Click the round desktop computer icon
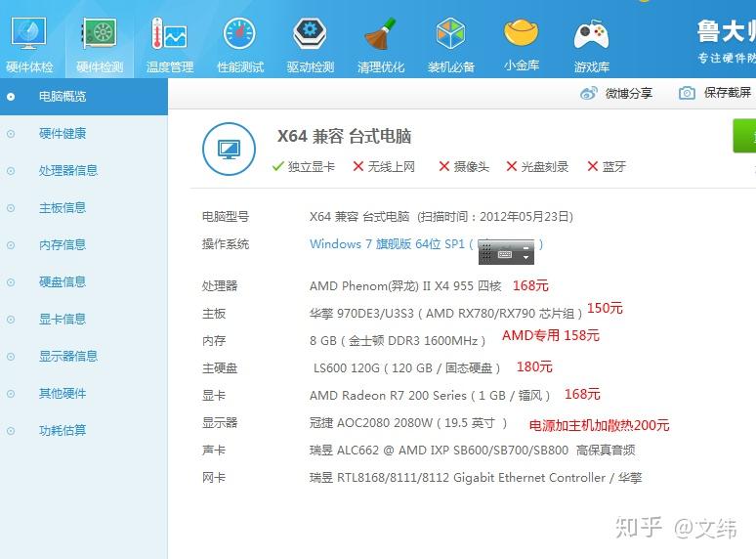Viewport: 756px width, 559px height. pos(229,150)
